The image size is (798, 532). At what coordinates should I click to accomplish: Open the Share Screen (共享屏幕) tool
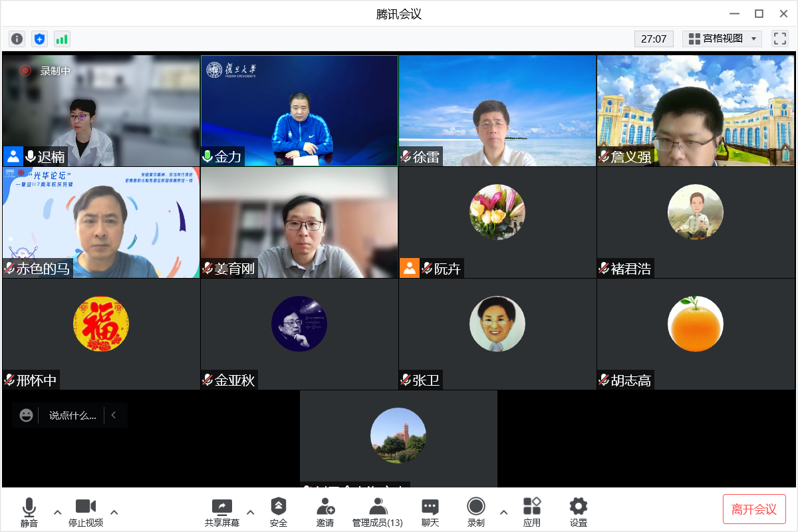[x=221, y=512]
